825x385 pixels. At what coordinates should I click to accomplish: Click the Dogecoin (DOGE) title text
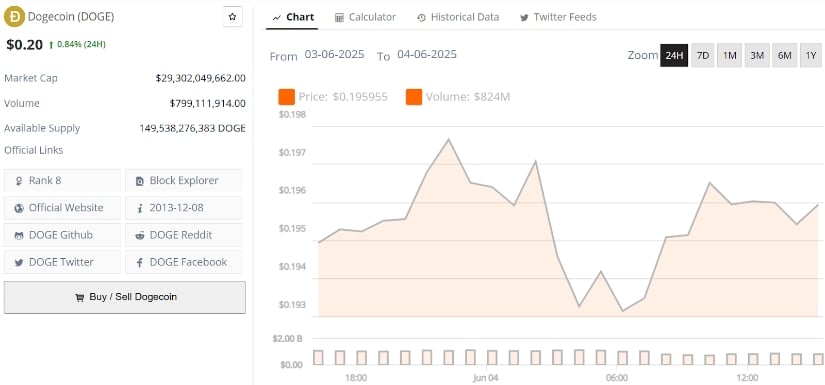point(71,17)
